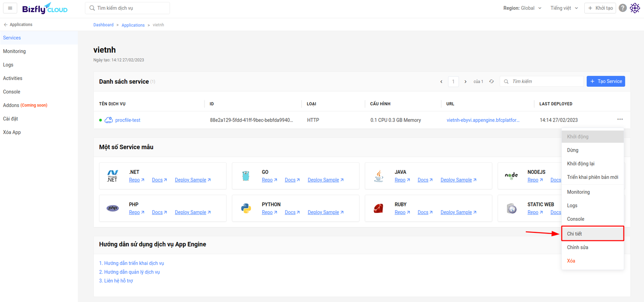Click the Tạo Service button
The image size is (644, 302).
tap(606, 81)
